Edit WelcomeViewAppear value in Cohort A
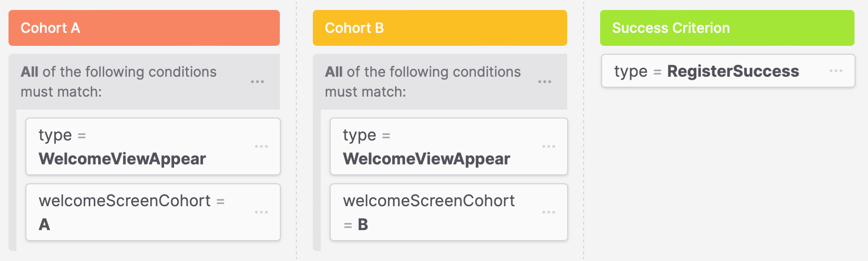This screenshot has height=261, width=868. (x=122, y=159)
